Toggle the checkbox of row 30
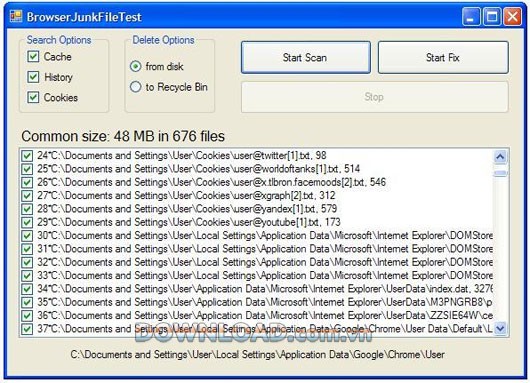Viewport: 530px width, 383px height. [27, 236]
